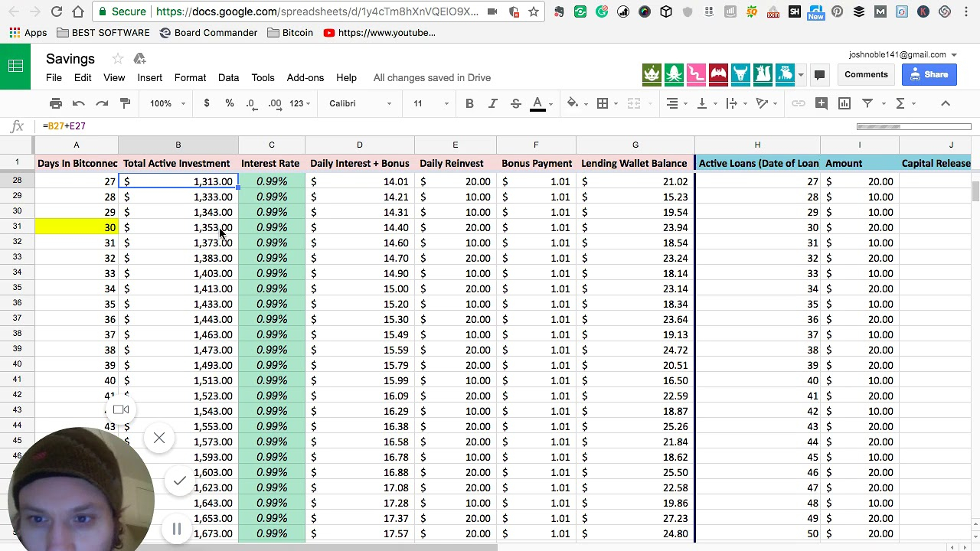Click the blue Share button
Image resolution: width=980 pixels, height=551 pixels.
(x=929, y=74)
